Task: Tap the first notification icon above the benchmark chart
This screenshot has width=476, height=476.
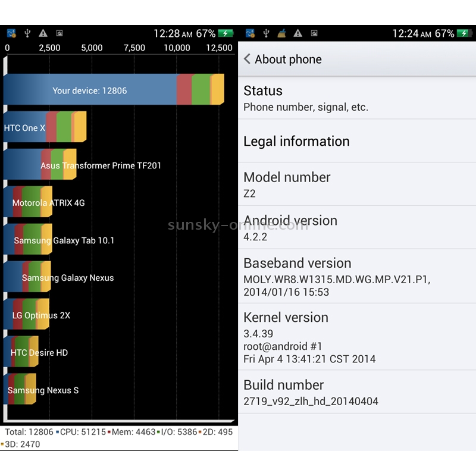Action: pyautogui.click(x=11, y=33)
